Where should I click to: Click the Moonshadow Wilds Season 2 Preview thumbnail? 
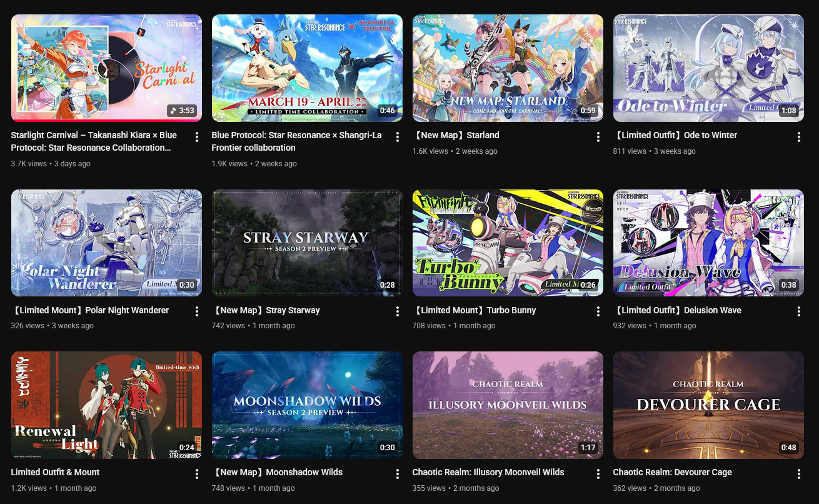(307, 405)
